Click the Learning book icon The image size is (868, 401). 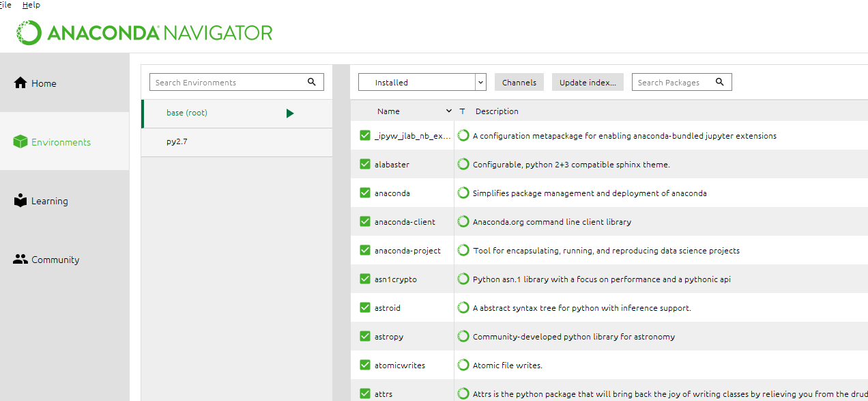tap(20, 200)
